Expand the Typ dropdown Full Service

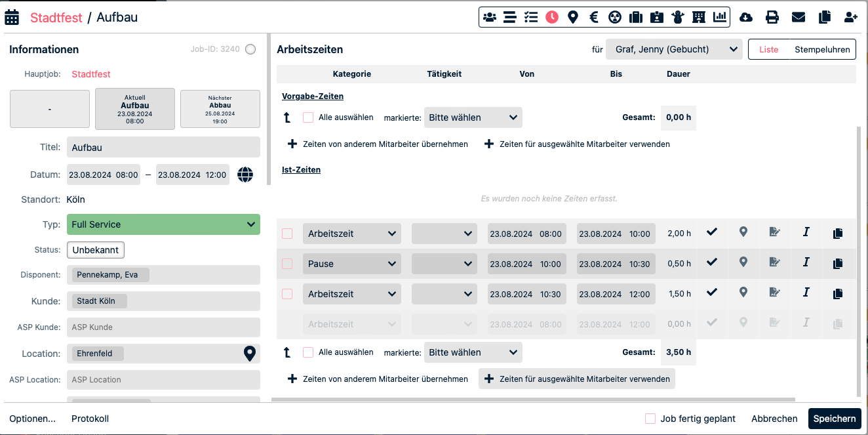[163, 224]
